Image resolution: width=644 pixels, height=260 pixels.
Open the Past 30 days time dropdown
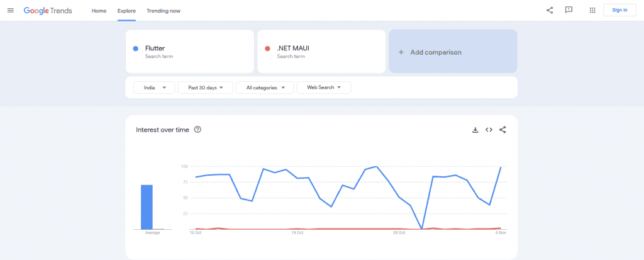click(x=206, y=88)
